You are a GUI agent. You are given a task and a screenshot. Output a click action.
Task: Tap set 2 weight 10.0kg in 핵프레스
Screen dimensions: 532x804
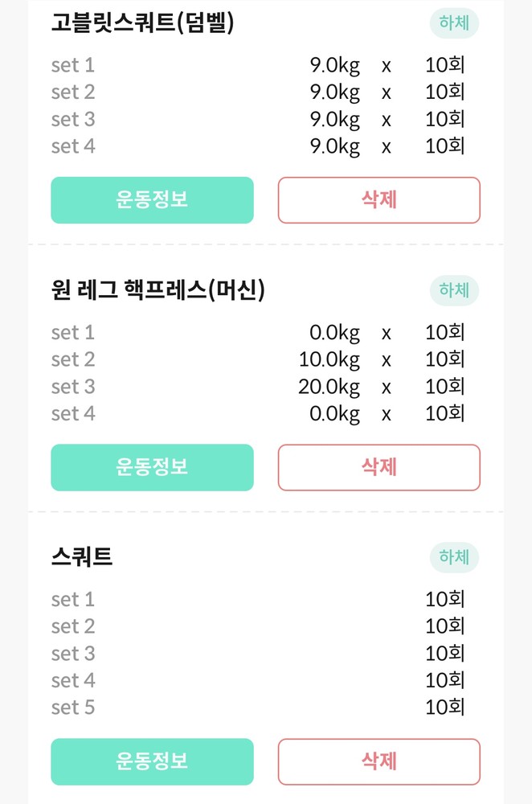[329, 359]
